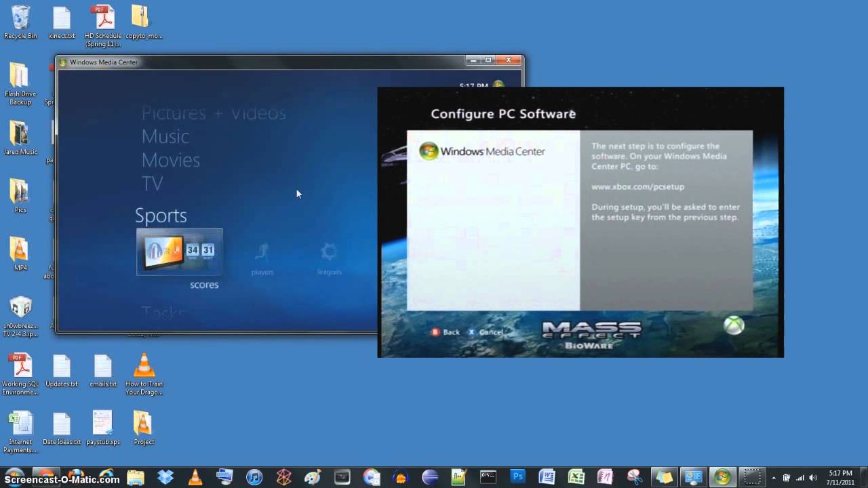Click the www.xbox.com/pcsetup address text
Image resolution: width=868 pixels, height=488 pixels.
[637, 186]
